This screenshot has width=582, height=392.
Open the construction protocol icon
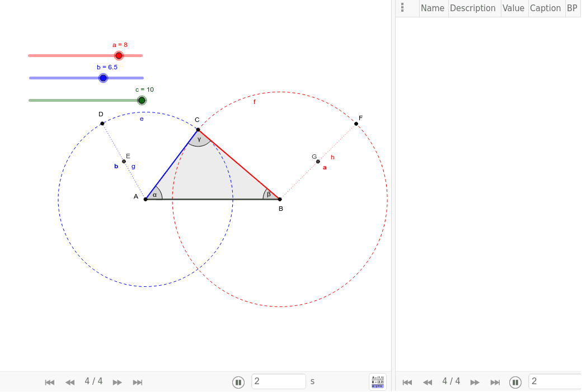pyautogui.click(x=378, y=382)
